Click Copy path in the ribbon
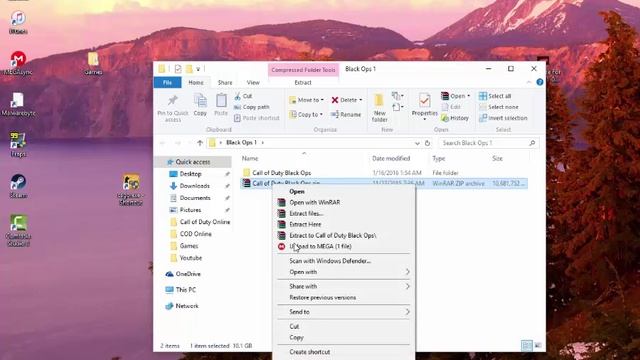 tap(251, 107)
